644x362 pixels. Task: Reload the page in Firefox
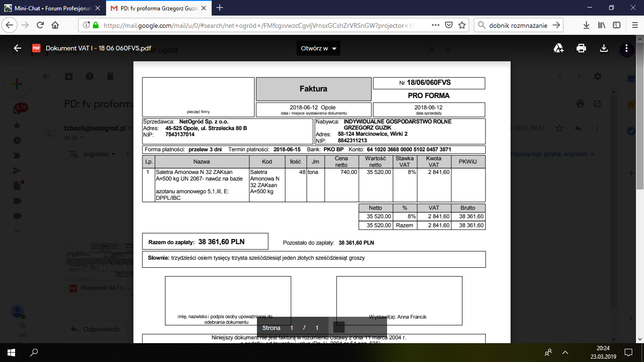click(x=40, y=25)
